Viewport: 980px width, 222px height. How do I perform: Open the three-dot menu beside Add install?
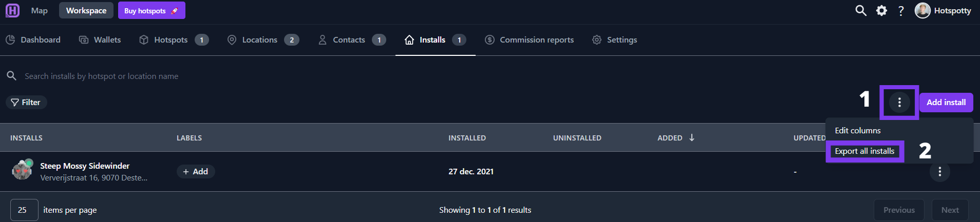click(899, 103)
